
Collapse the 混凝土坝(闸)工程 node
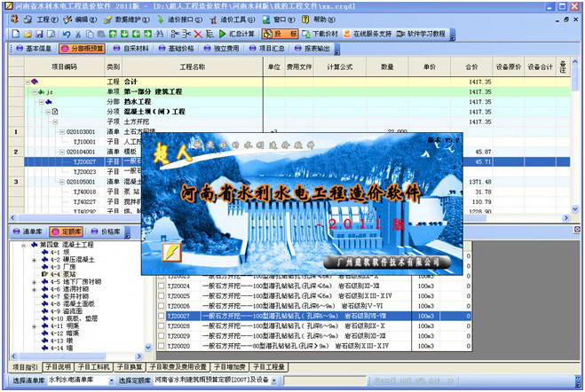48,112
